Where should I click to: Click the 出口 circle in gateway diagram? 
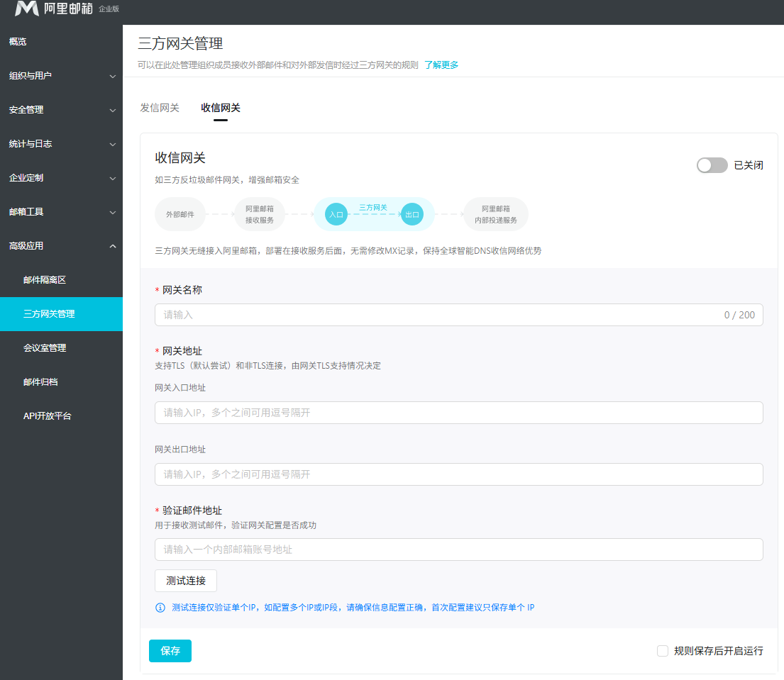pos(412,214)
